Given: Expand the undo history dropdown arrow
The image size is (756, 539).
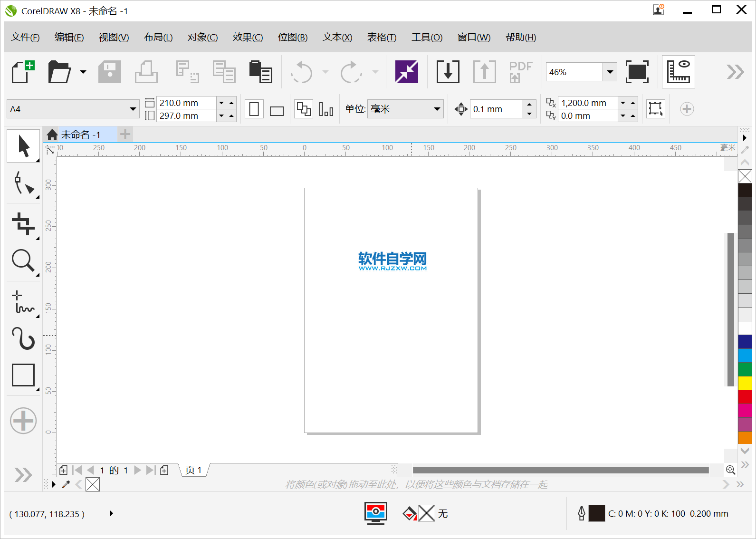Looking at the screenshot, I should [325, 72].
